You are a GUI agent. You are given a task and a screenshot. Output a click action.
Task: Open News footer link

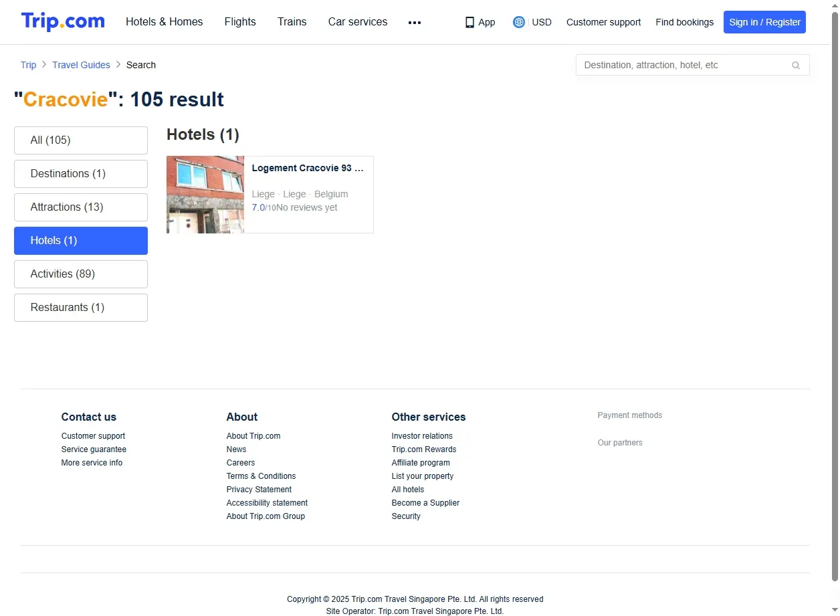pyautogui.click(x=236, y=449)
